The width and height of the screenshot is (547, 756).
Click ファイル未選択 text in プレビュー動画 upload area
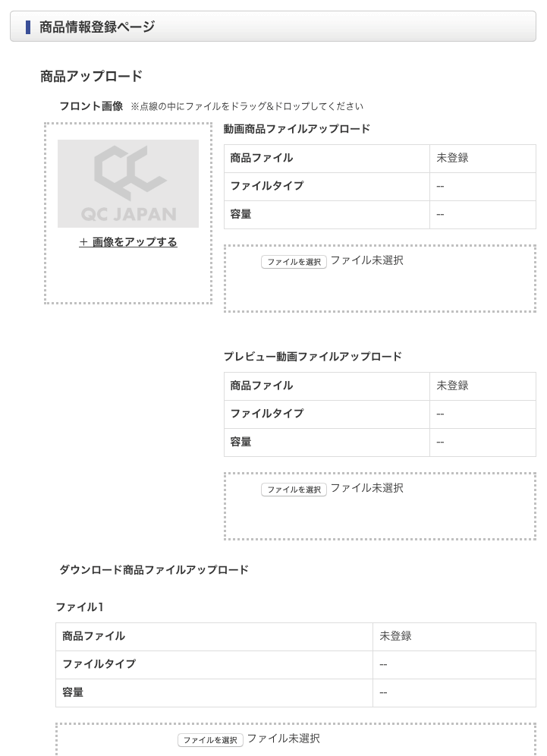366,488
